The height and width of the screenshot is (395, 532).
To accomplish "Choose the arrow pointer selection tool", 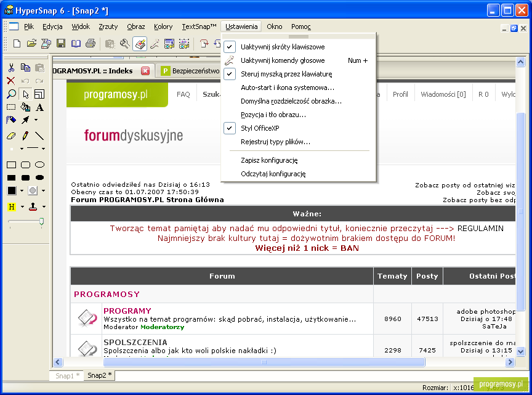I will 25,94.
